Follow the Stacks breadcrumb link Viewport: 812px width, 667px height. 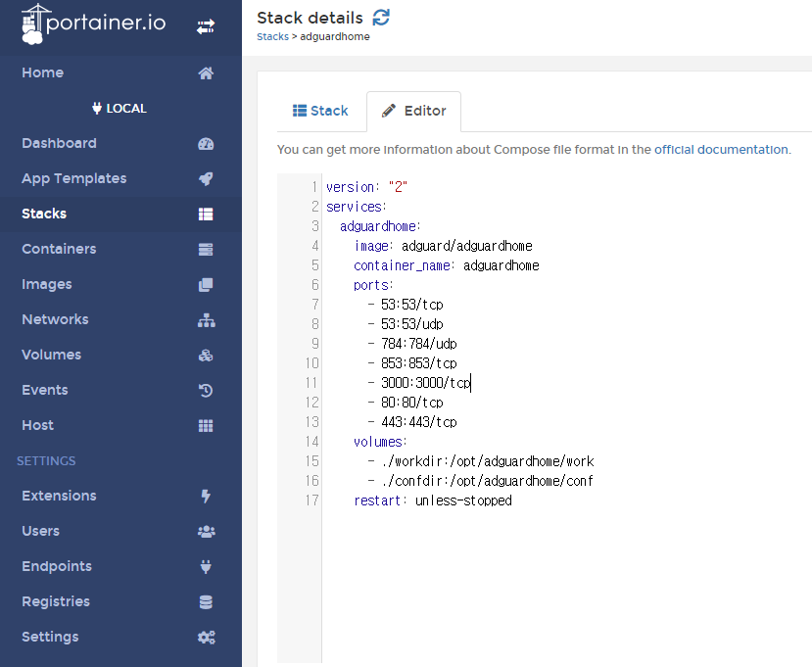pyautogui.click(x=272, y=37)
